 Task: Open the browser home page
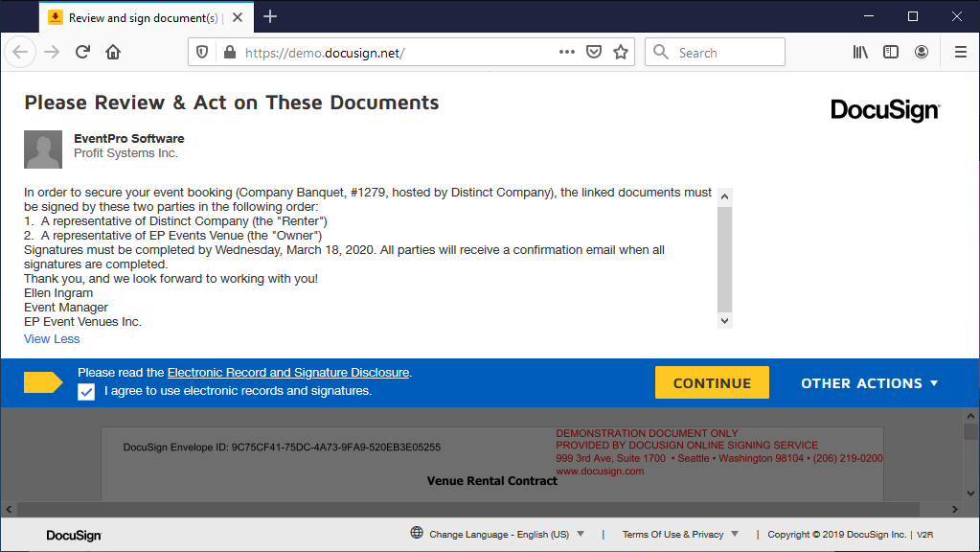coord(113,52)
